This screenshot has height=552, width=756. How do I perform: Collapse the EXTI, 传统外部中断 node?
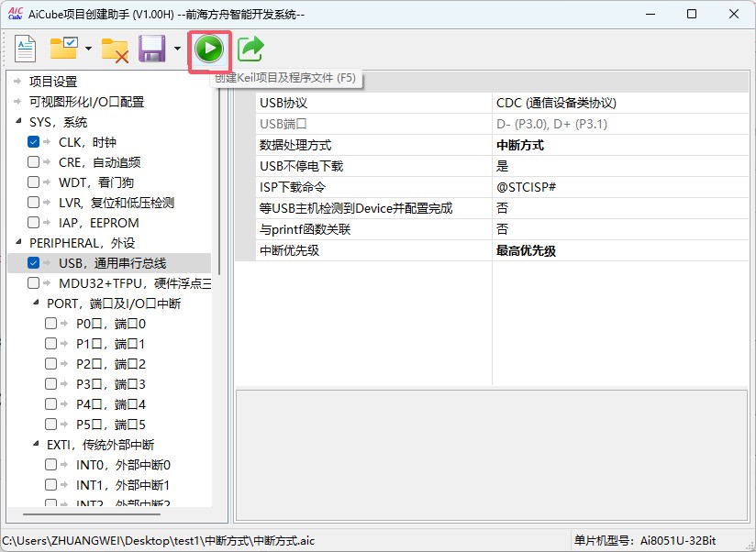[x=36, y=444]
